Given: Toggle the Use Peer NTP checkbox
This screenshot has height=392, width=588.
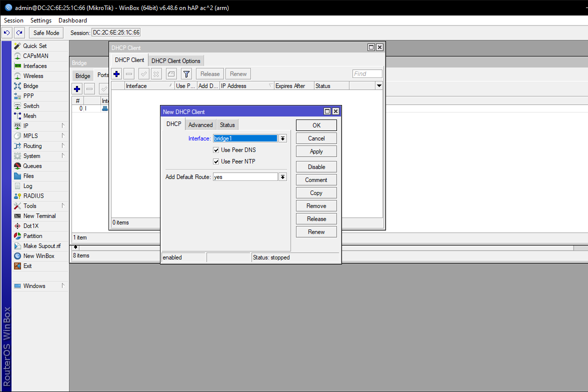Looking at the screenshot, I should 216,161.
